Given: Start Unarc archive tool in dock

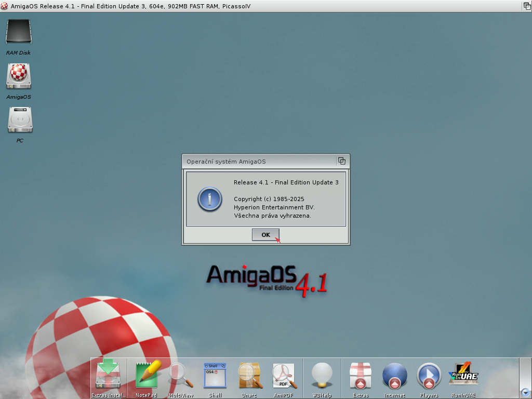Looking at the screenshot, I should (x=249, y=375).
